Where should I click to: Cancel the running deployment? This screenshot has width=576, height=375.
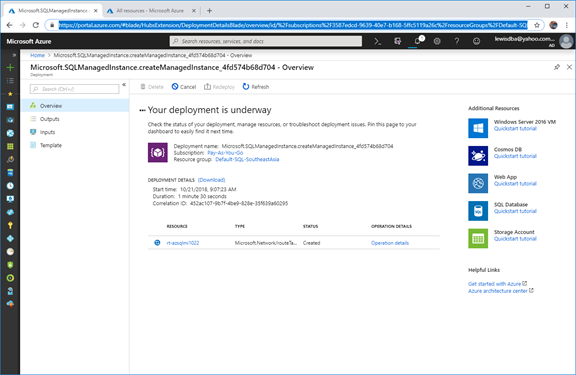click(184, 87)
